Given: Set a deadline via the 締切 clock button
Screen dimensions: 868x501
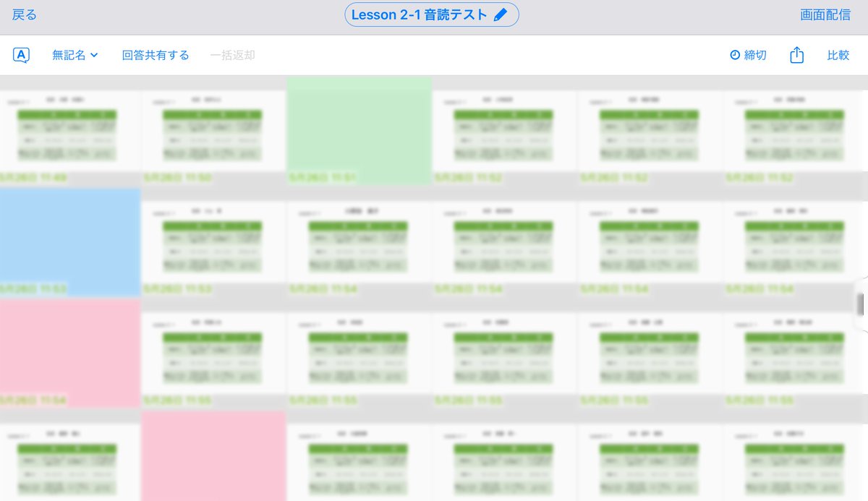Looking at the screenshot, I should (x=749, y=55).
